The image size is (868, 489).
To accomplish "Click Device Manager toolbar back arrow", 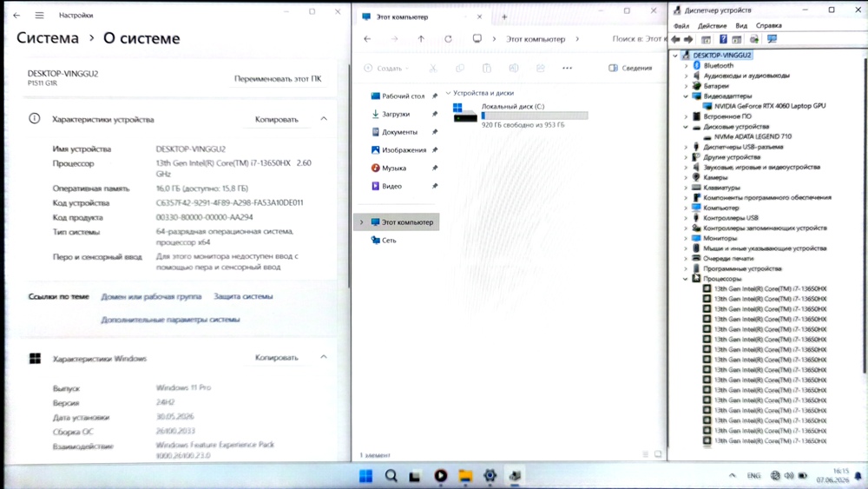I will click(x=675, y=39).
